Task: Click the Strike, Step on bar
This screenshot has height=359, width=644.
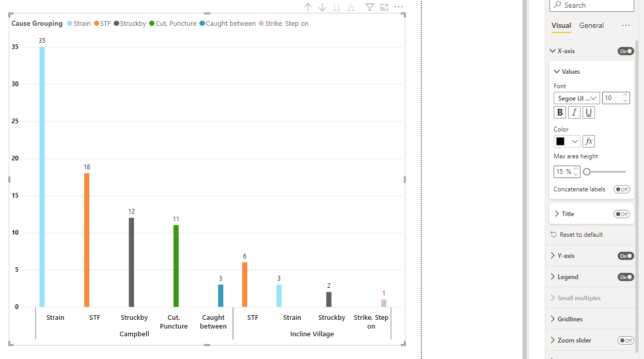Action: pos(384,303)
